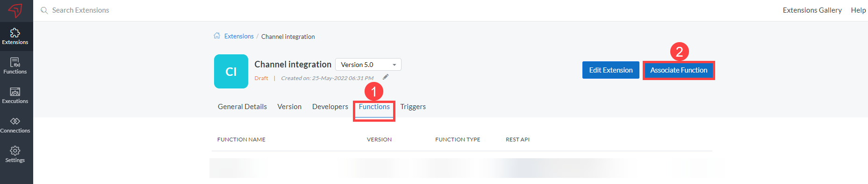
Task: Open the Connections sidebar icon
Action: click(15, 125)
